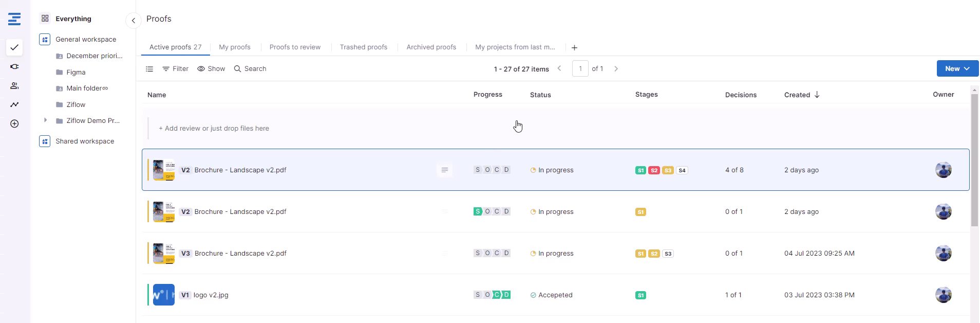Add a new view tab with plus

[x=574, y=48]
